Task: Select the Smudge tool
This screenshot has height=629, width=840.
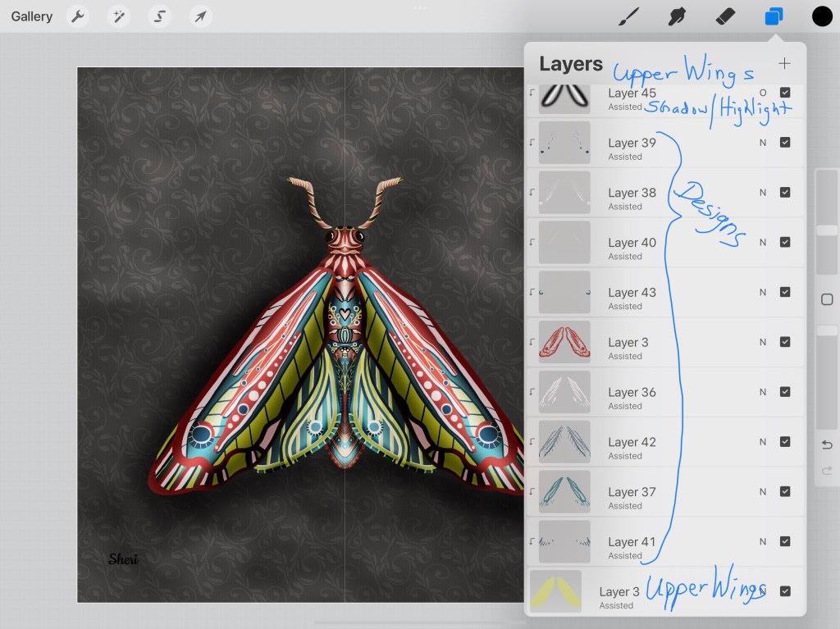Action: pos(677,16)
